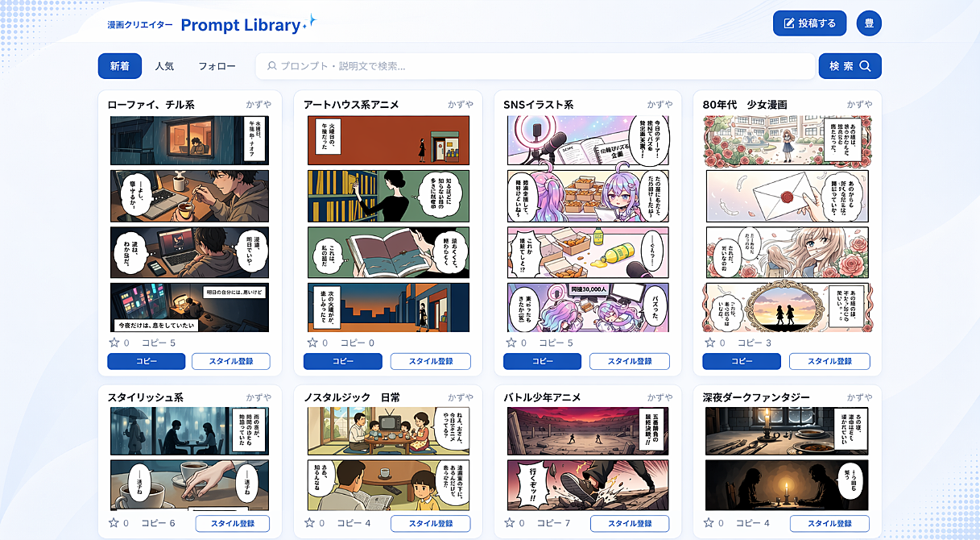Open the Prompt Library home logo

(211, 25)
